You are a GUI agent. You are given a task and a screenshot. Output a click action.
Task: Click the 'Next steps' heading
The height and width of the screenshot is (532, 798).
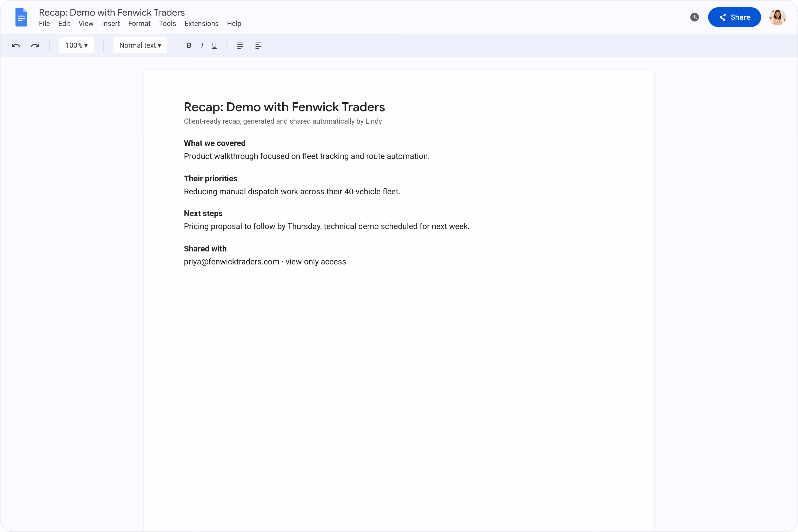pos(203,214)
